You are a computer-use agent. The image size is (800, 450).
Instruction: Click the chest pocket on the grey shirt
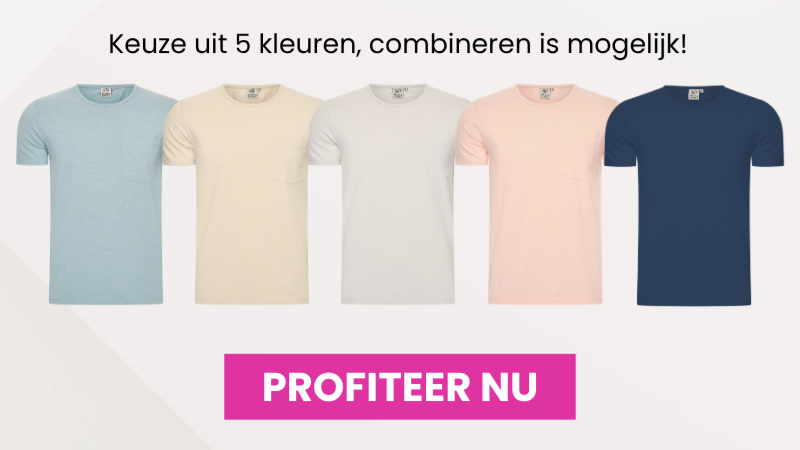433,158
